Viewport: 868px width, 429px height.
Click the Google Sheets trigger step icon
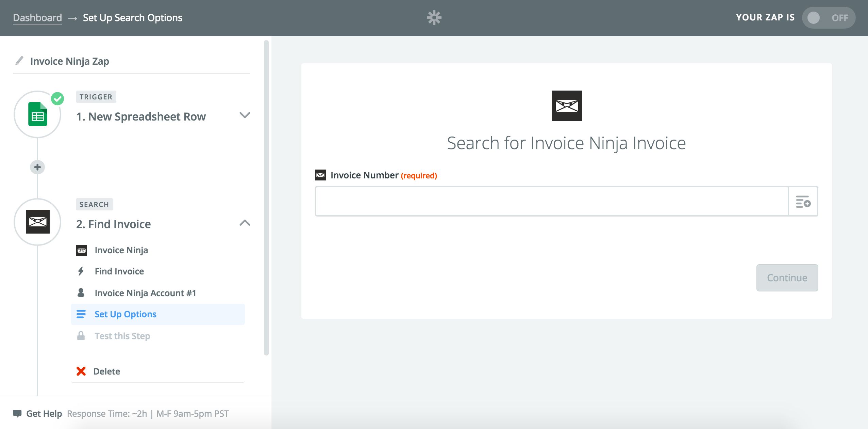click(x=37, y=114)
